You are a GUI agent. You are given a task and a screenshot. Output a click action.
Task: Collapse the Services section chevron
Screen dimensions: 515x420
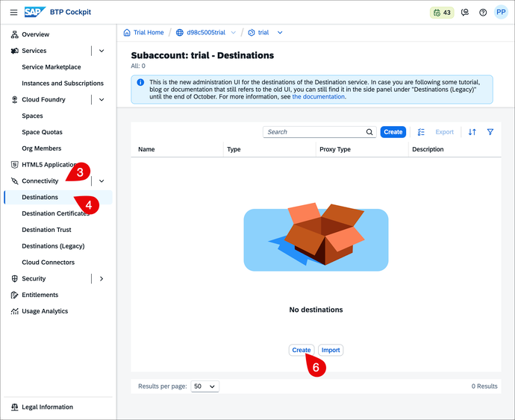[102, 51]
